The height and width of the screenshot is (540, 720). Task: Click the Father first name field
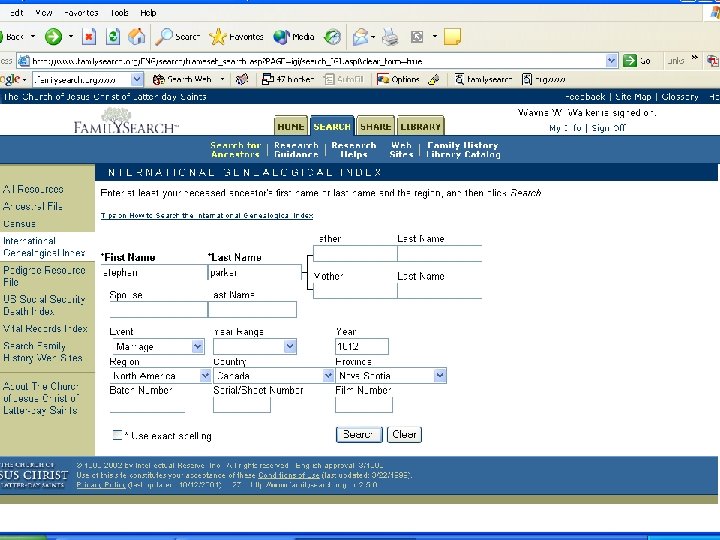[355, 253]
